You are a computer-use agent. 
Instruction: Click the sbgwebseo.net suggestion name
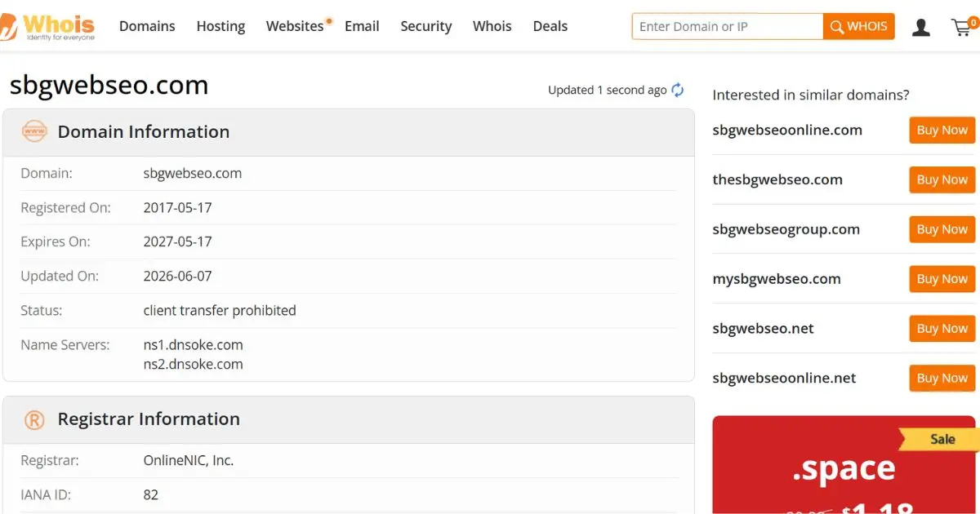click(763, 329)
